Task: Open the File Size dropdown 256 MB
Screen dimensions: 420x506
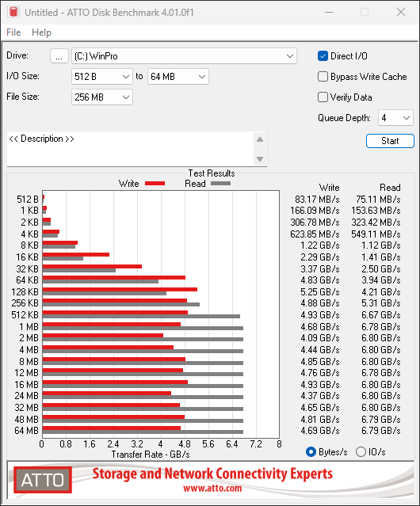Action: click(x=102, y=97)
